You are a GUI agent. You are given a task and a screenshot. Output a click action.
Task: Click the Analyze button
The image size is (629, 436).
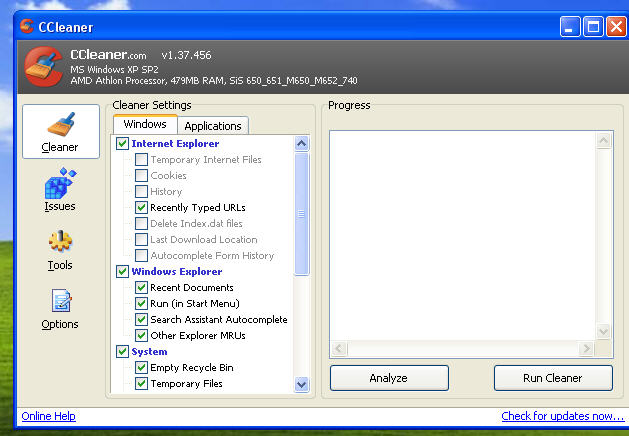[x=389, y=378]
